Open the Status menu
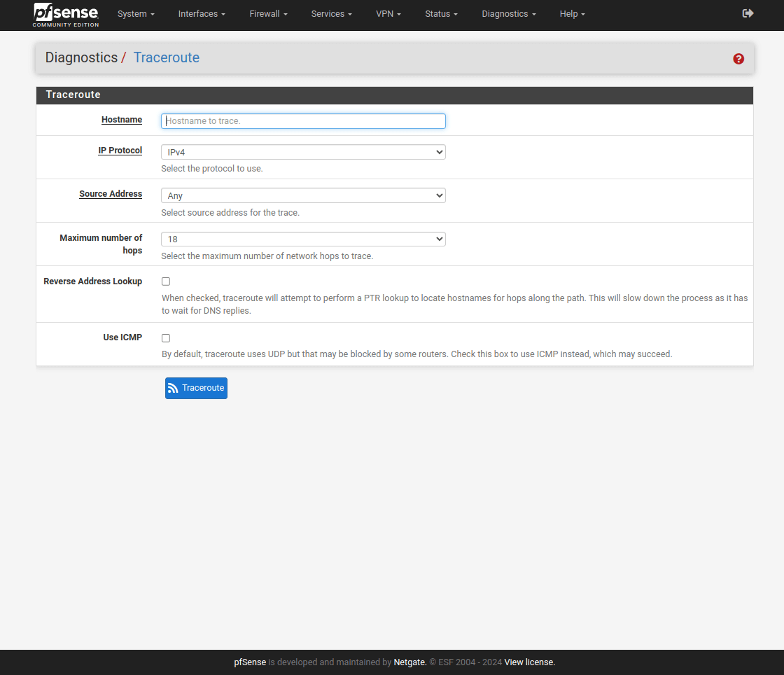 tap(441, 14)
